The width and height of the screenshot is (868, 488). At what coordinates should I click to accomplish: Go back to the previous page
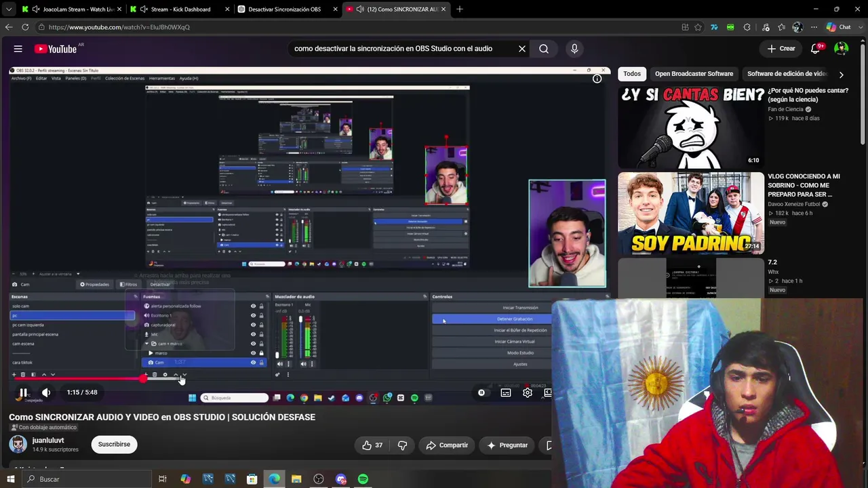click(x=9, y=27)
